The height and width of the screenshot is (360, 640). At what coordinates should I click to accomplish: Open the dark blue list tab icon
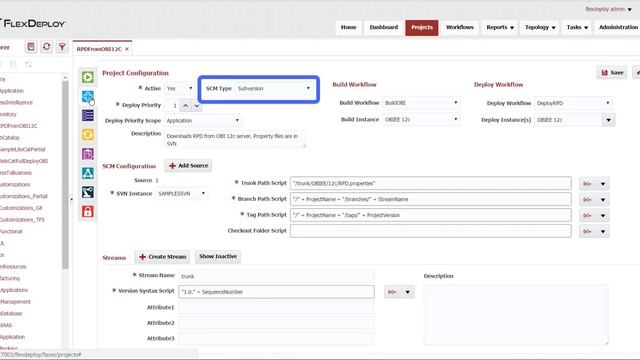(88, 116)
